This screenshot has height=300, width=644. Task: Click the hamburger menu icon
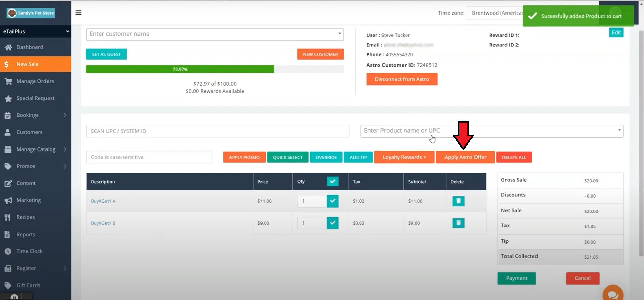[x=79, y=12]
